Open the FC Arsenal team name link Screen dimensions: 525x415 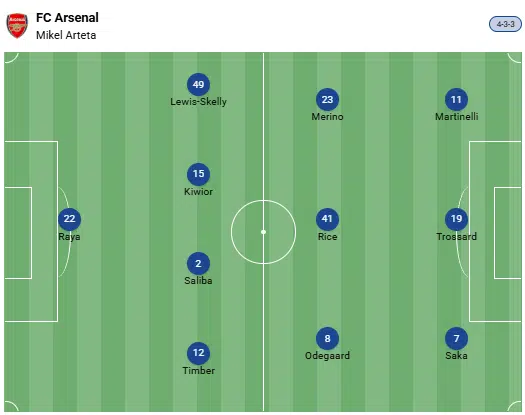[67, 18]
